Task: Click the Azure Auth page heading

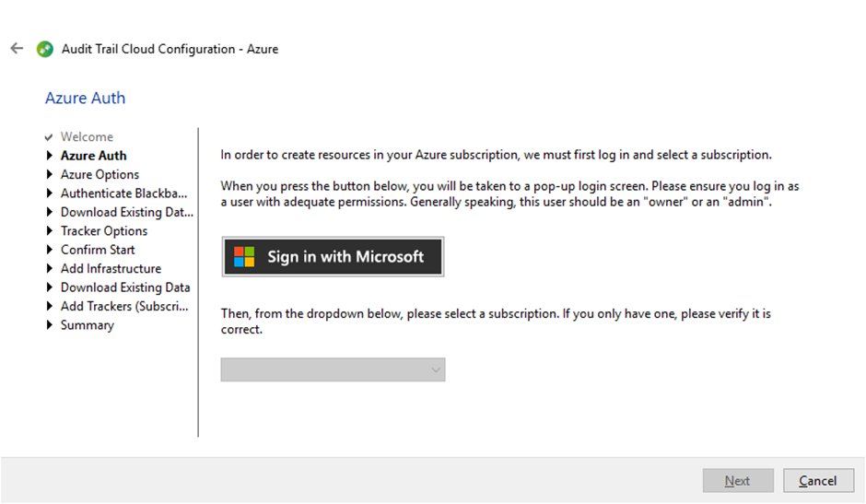Action: (85, 98)
